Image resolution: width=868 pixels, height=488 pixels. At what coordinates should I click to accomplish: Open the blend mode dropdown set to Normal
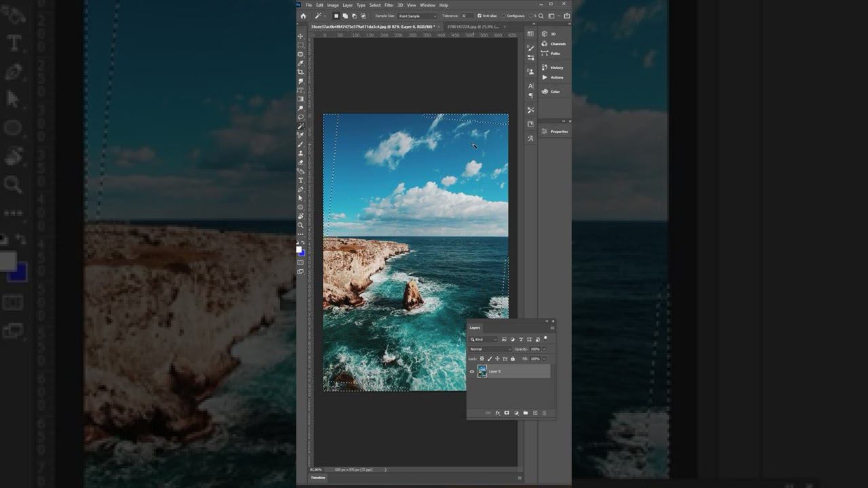(490, 349)
